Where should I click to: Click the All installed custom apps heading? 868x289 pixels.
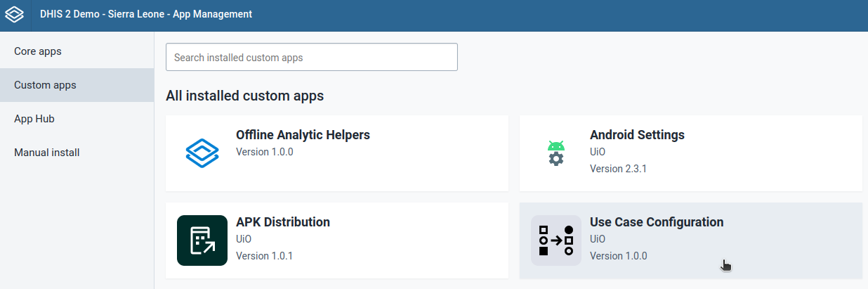point(245,96)
